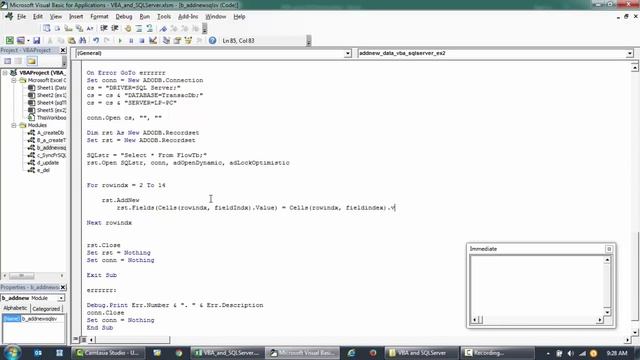Click the code window scroll-up arrow

point(635,67)
